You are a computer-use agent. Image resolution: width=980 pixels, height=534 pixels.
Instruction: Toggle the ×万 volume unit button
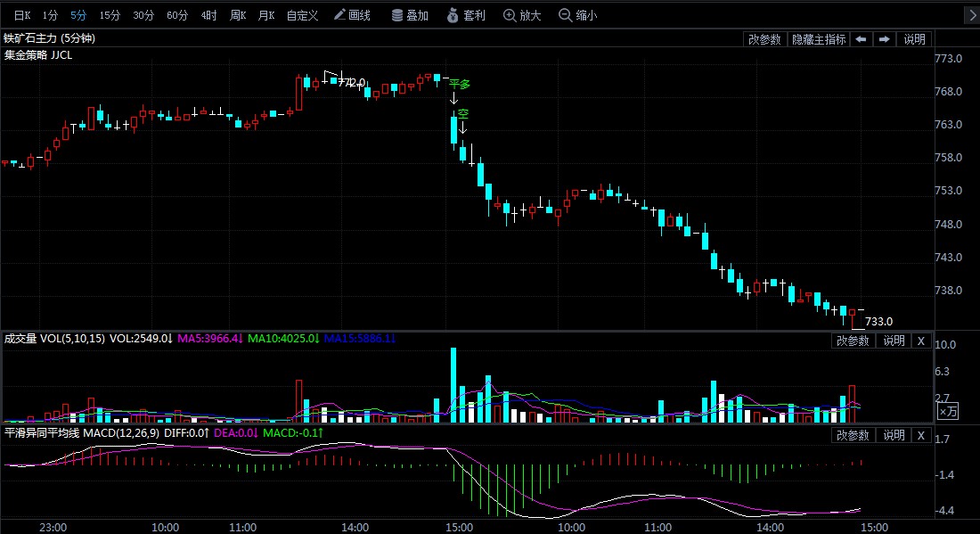pyautogui.click(x=948, y=411)
